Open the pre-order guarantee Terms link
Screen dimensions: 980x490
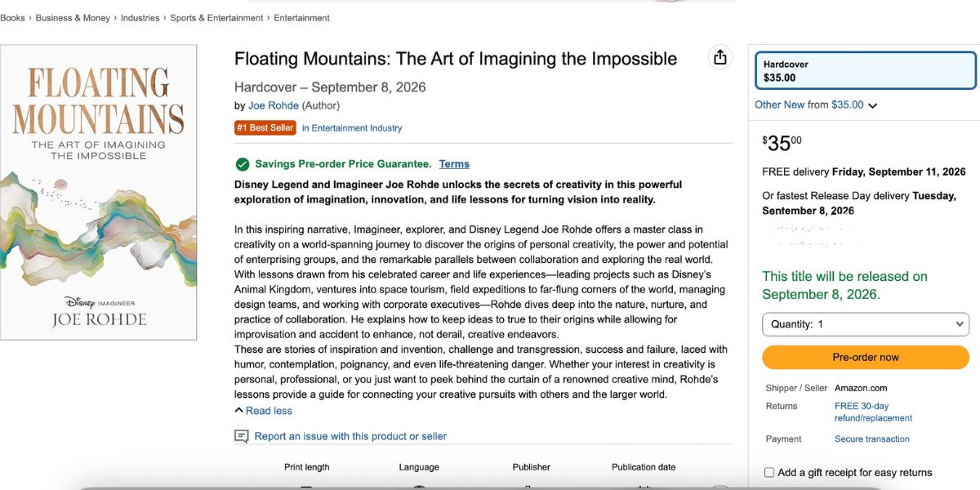(454, 164)
